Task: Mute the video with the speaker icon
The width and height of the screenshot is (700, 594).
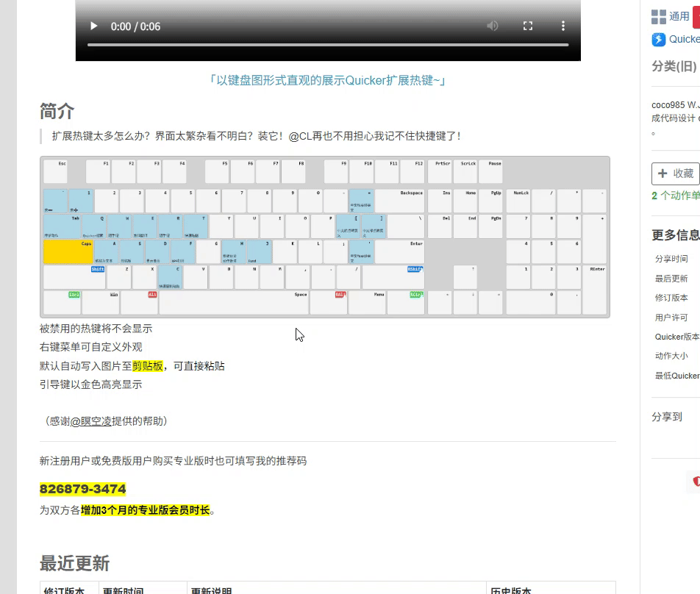Action: coord(493,26)
